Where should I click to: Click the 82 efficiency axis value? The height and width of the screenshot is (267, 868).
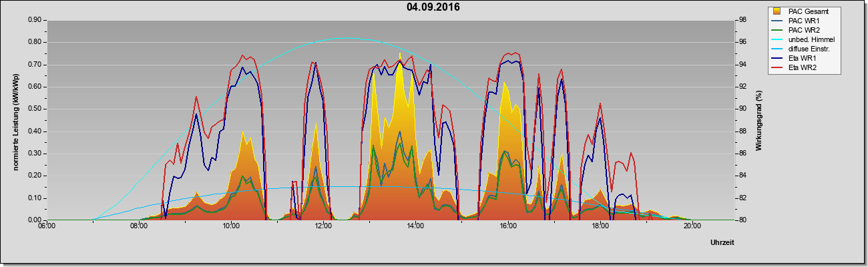pyautogui.click(x=742, y=198)
